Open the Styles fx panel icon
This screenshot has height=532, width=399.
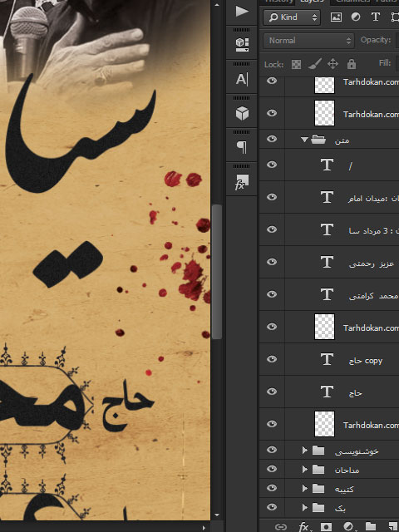click(242, 182)
